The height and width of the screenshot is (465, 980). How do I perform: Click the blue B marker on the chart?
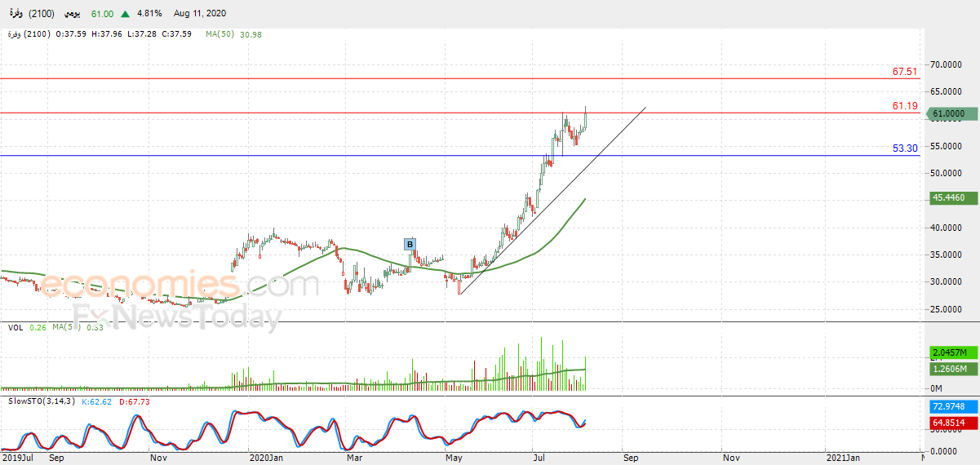point(410,244)
